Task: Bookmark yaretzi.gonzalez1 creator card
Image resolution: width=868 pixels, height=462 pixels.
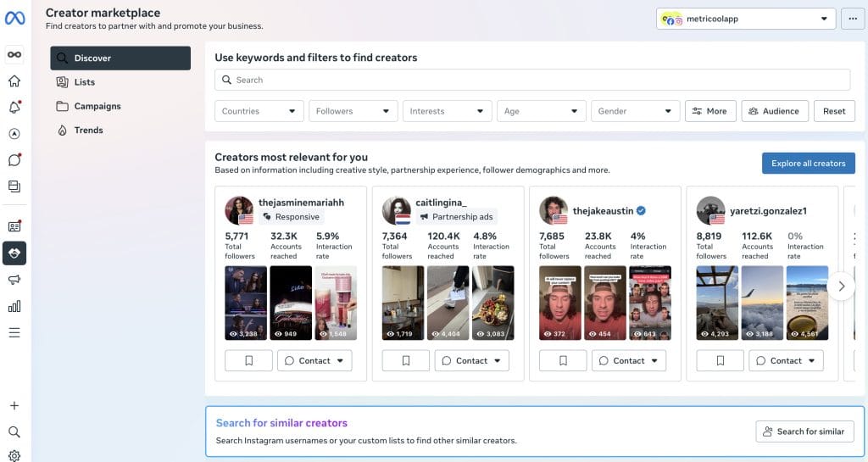Action: point(721,361)
